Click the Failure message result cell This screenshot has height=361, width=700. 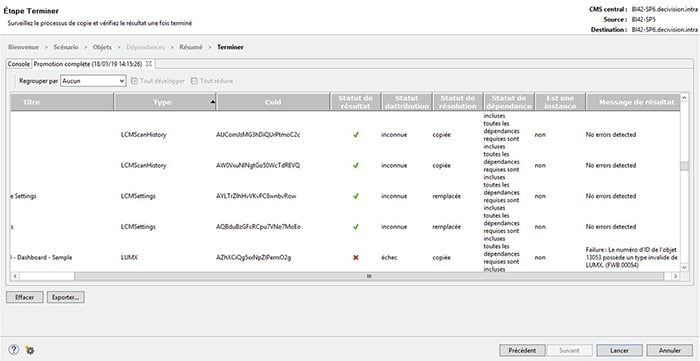pyautogui.click(x=632, y=257)
